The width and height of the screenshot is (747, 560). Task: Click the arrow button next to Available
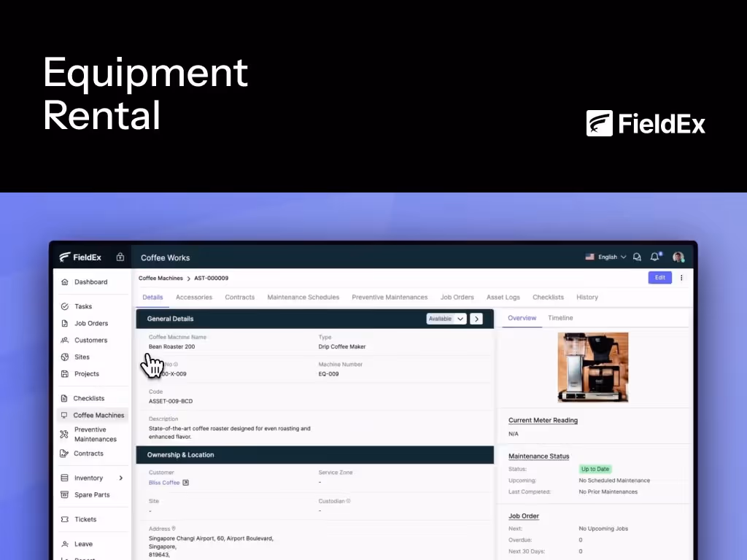(x=476, y=319)
